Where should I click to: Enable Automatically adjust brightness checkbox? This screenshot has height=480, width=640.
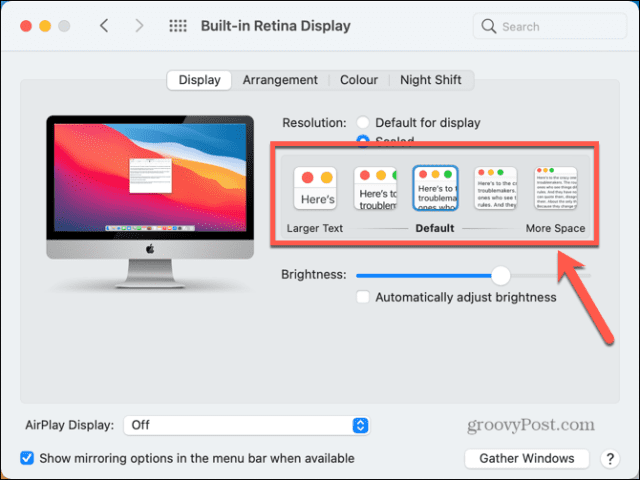[x=365, y=297]
